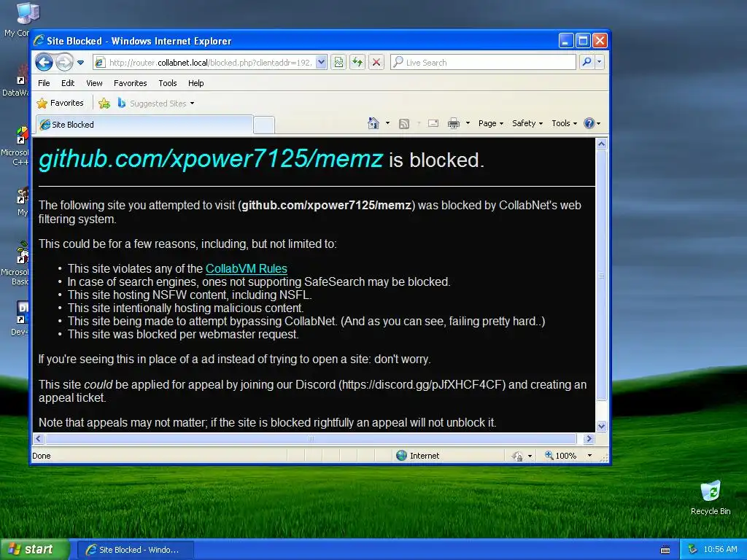Click the vertical scrollbar down arrow
This screenshot has width=747, height=560.
(x=601, y=426)
